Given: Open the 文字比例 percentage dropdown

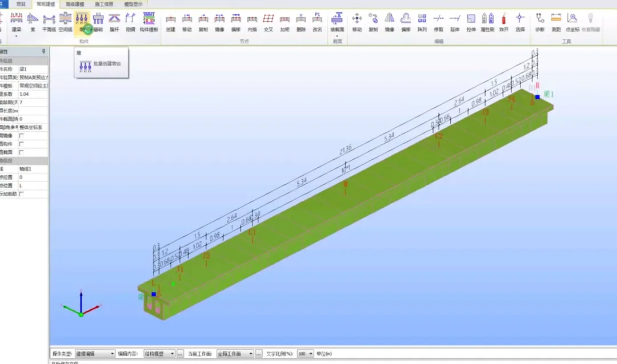Looking at the screenshot, I should coord(305,354).
